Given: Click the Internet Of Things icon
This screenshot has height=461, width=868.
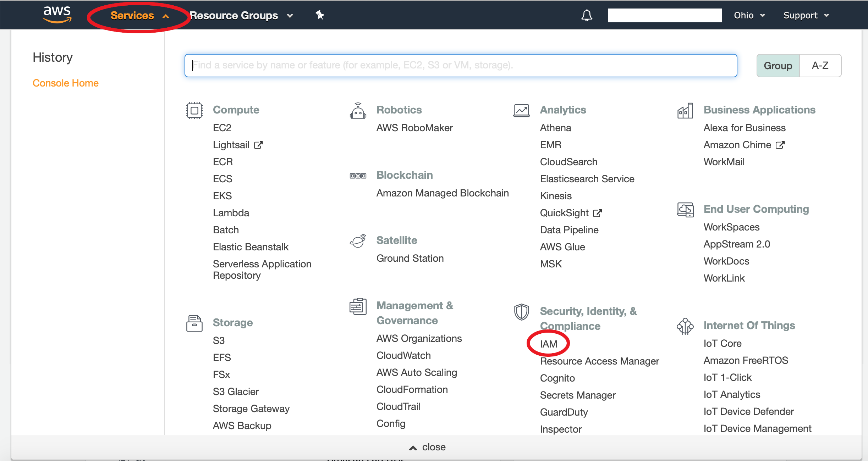Looking at the screenshot, I should 685,326.
